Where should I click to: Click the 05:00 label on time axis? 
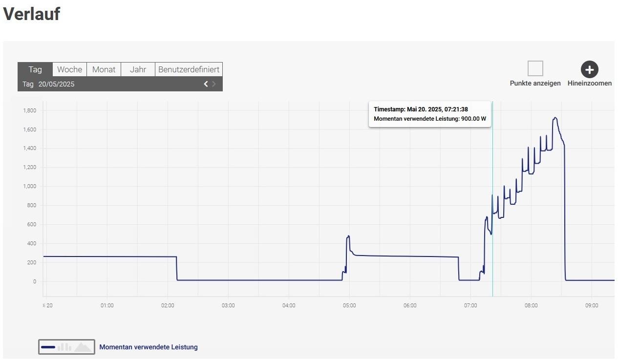(x=349, y=305)
